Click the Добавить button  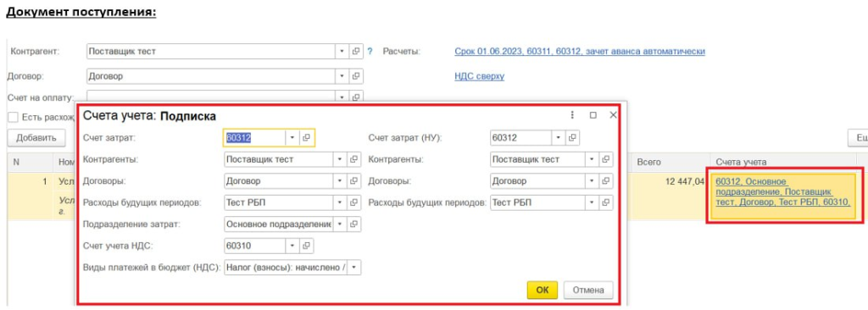pos(36,138)
